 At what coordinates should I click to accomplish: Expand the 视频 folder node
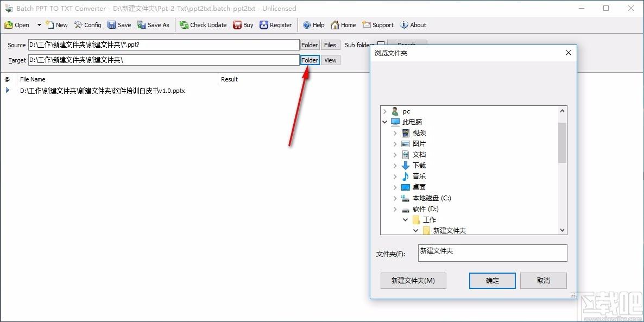coord(395,132)
